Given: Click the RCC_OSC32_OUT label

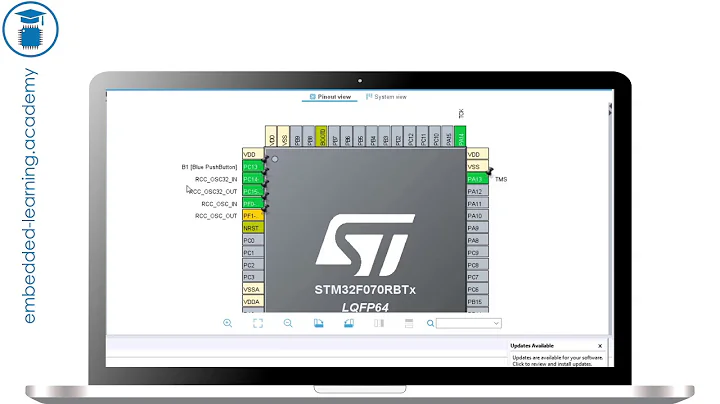Looking at the screenshot, I should [x=214, y=191].
